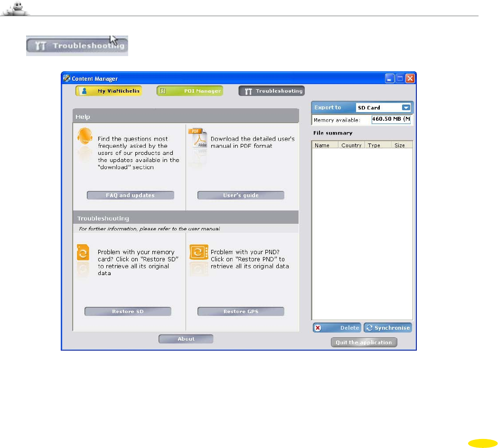Click the POI Manager tab's icon

tap(163, 91)
